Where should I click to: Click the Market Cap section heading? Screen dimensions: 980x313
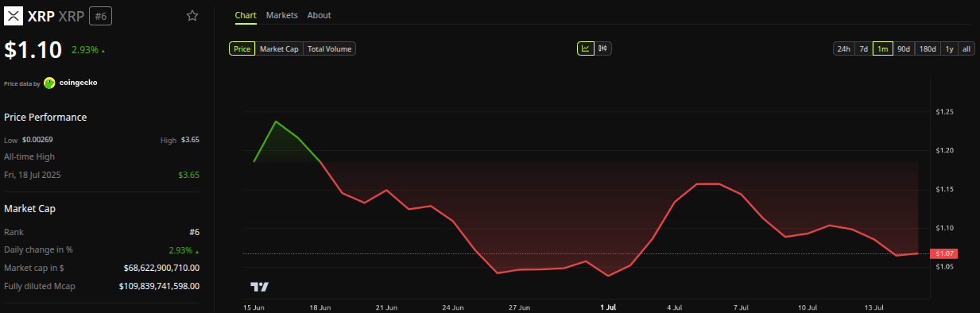click(29, 208)
